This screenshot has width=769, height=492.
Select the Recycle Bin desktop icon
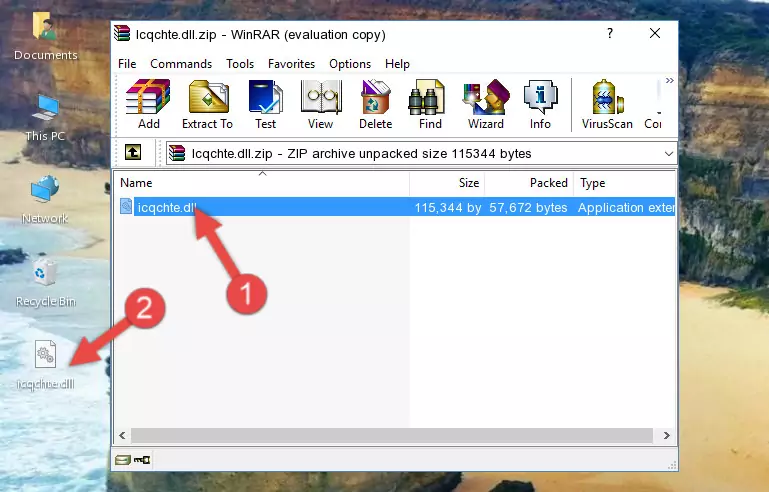click(x=46, y=283)
